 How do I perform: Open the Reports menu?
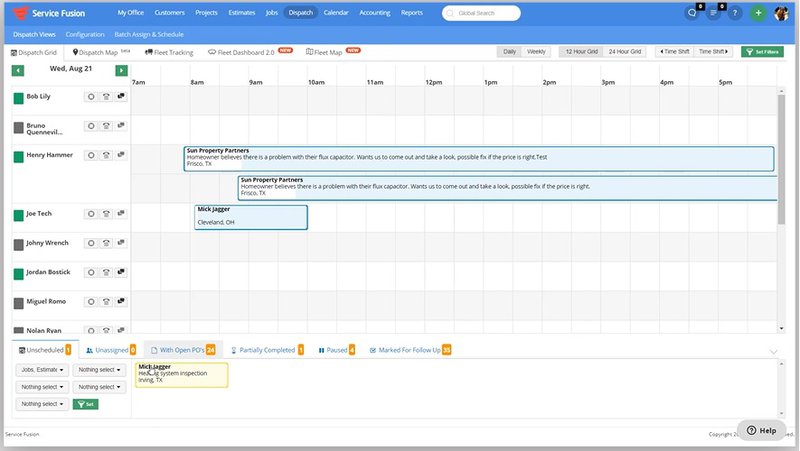coord(412,13)
